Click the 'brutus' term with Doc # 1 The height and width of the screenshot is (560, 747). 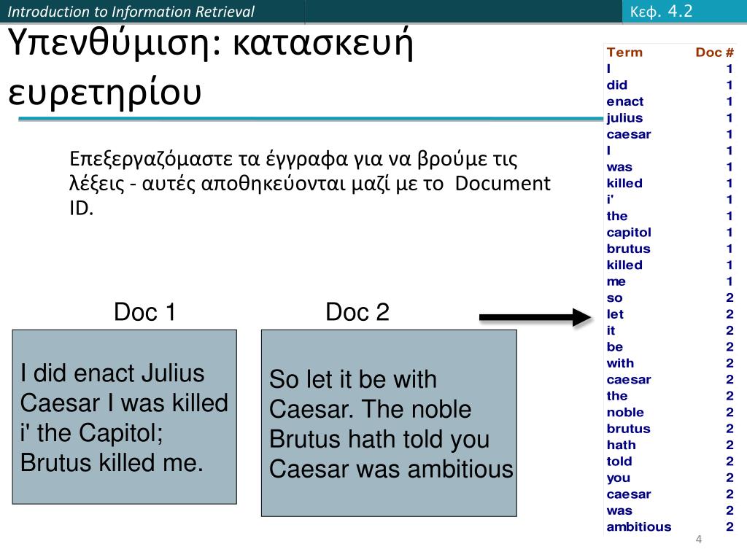(628, 249)
